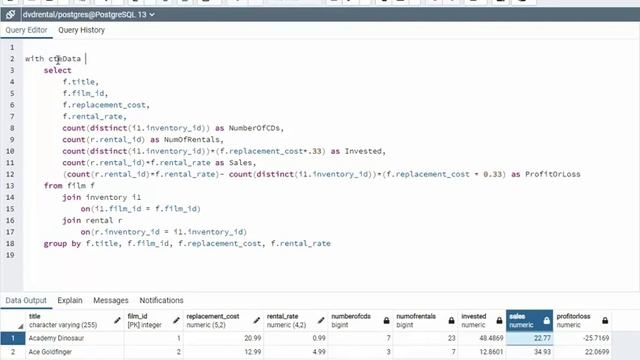Click the 'with cteData' line in editor
640x360 pixels.
pyautogui.click(x=53, y=59)
